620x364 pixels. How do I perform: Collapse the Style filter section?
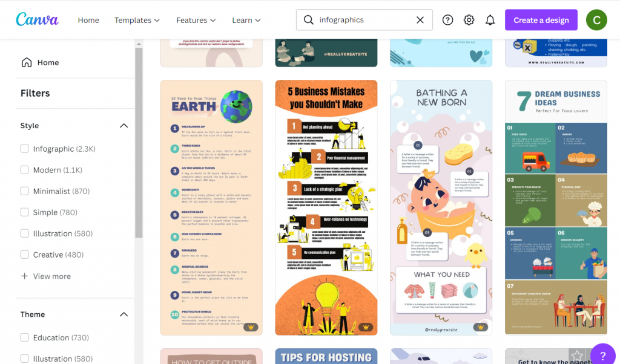click(124, 126)
